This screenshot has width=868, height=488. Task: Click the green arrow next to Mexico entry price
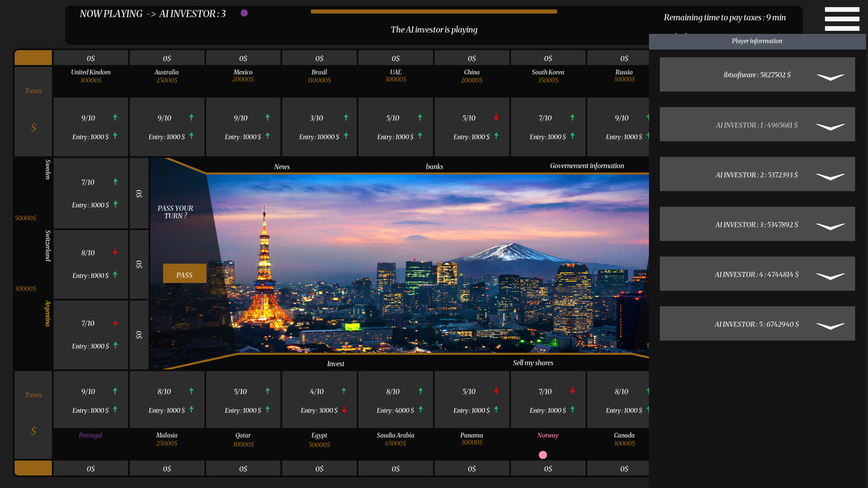click(269, 136)
